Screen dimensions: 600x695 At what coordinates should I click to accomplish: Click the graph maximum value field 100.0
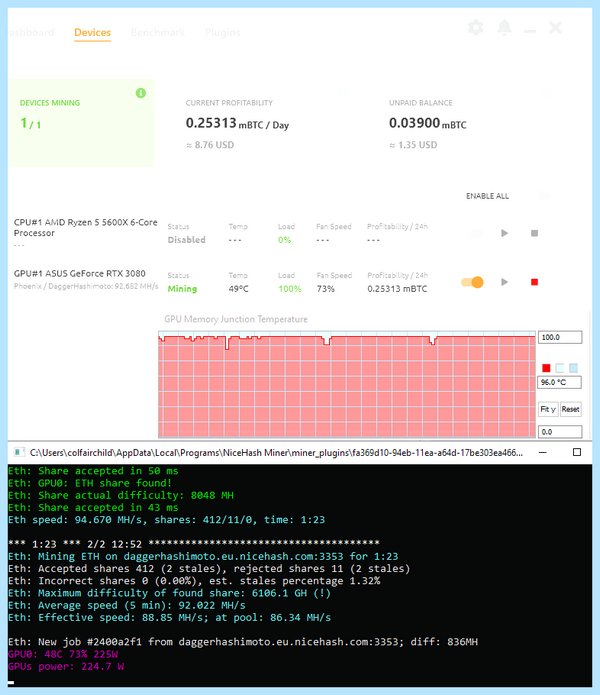point(560,337)
